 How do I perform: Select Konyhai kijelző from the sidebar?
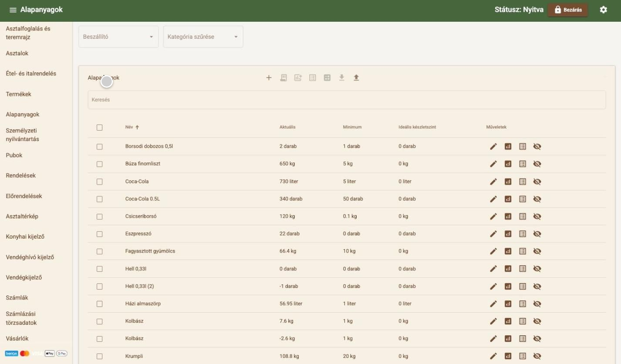[x=25, y=237]
